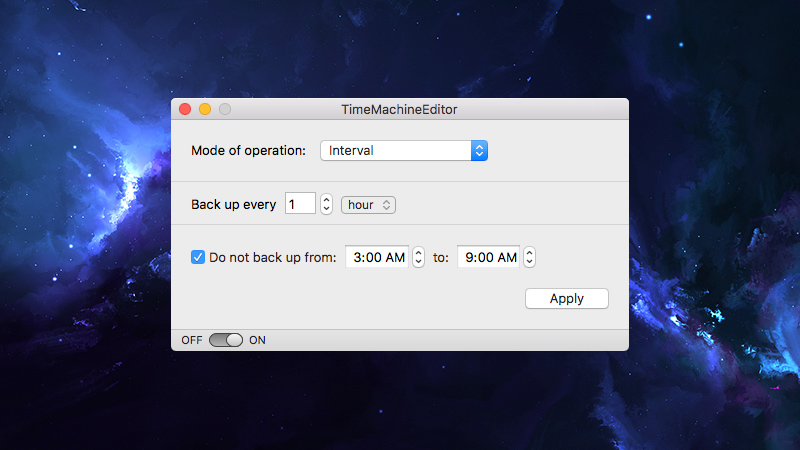Open the Mode of operation dropdown

click(x=404, y=151)
